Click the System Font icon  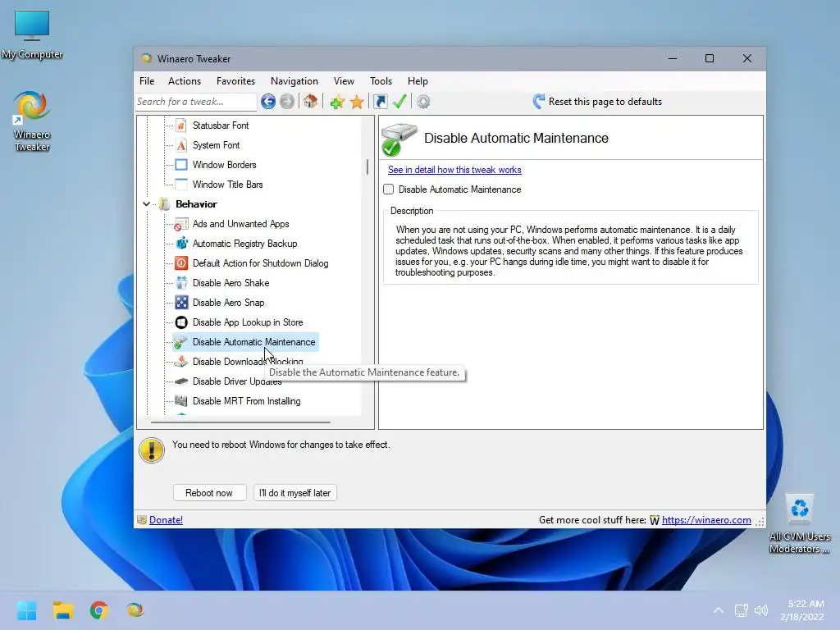[x=181, y=145]
